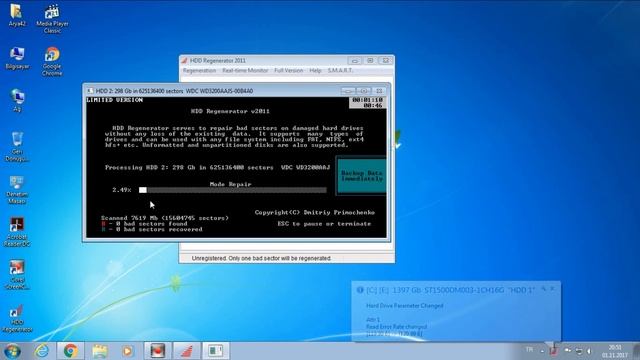
Task: Switch to the HDD Regenerator taskbar button
Action: (x=187, y=351)
